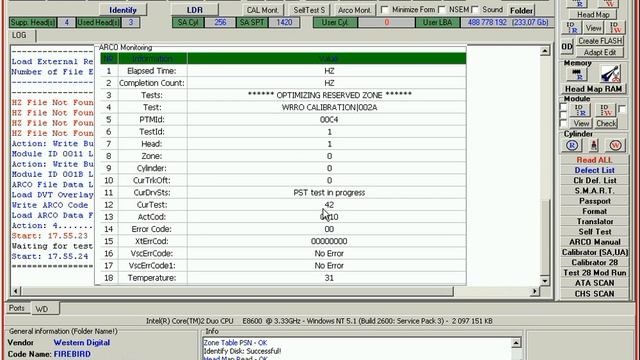Click the 'Zone Table PSN - OK' info line
640x360 pixels.
click(x=235, y=343)
